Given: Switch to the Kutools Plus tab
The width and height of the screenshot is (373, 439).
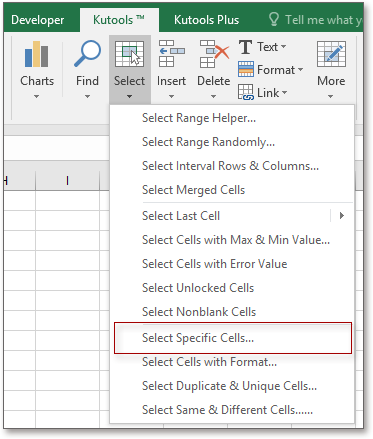Looking at the screenshot, I should click(x=206, y=20).
